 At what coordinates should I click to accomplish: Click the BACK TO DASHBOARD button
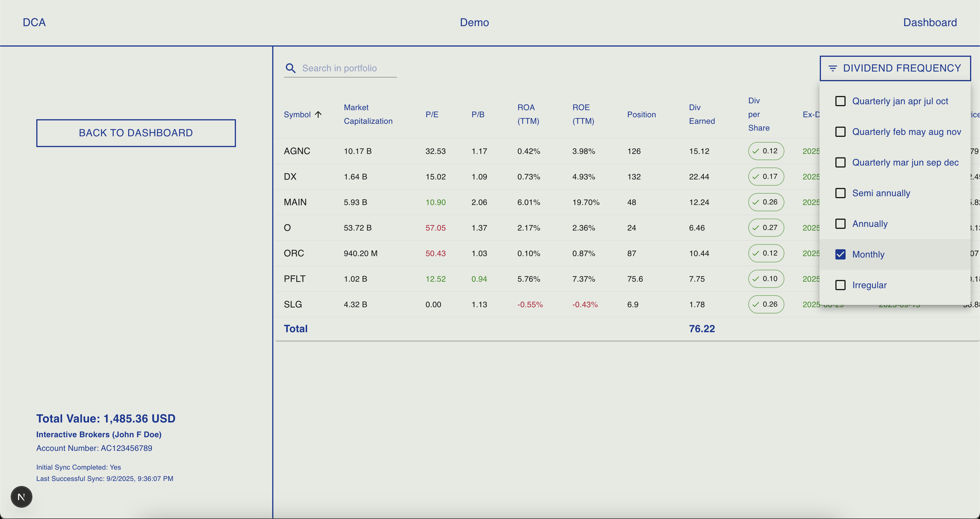(x=136, y=133)
